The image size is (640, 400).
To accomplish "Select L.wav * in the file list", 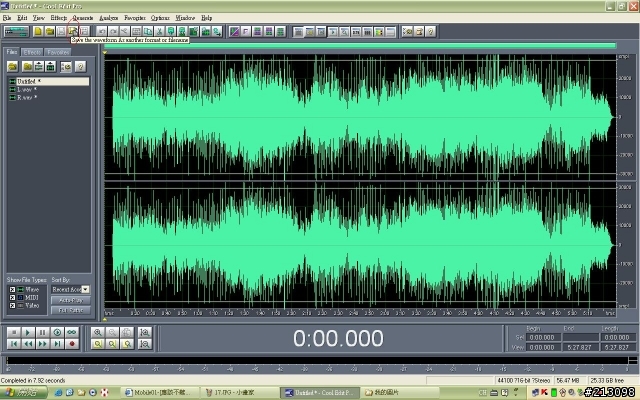I will 49,89.
